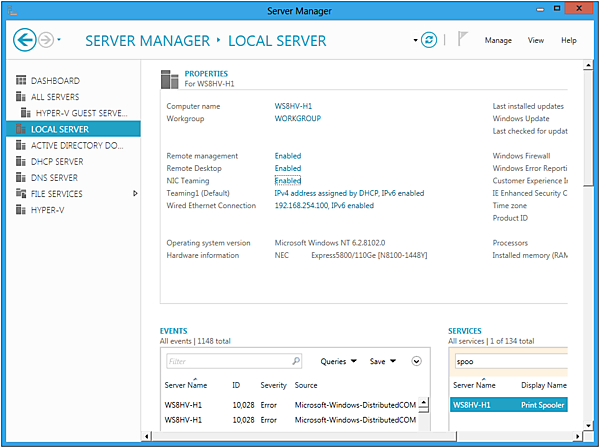Click the WS8HV-H1 computer name link

[x=294, y=105]
